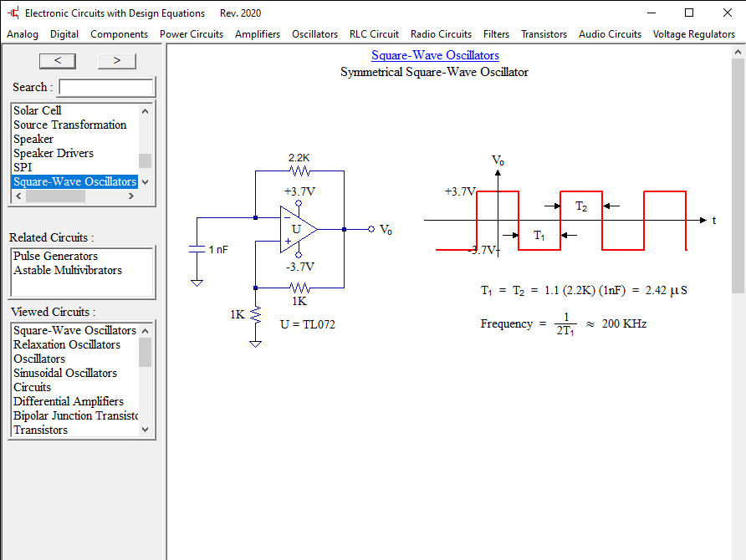746x560 pixels.
Task: Open the Voltage Regulators menu
Action: pyautogui.click(x=693, y=34)
